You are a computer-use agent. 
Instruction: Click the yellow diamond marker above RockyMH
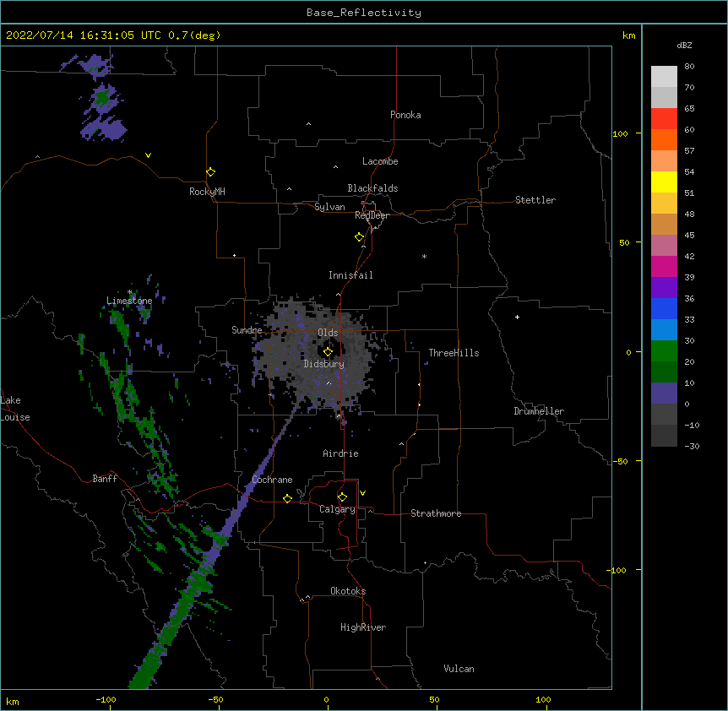210,172
